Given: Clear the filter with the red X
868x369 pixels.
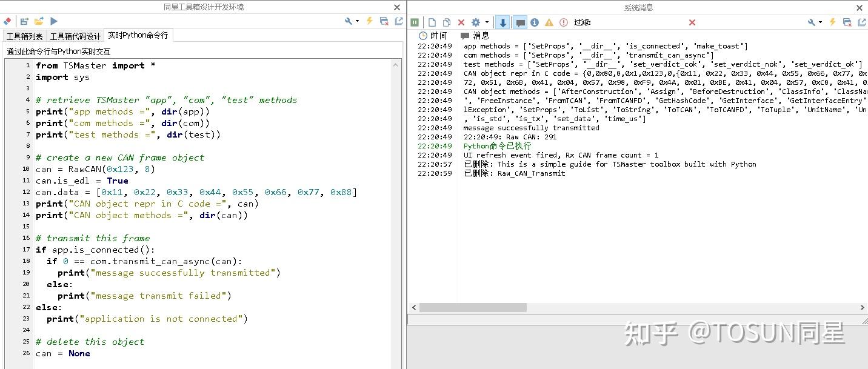Looking at the screenshot, I should tap(692, 22).
